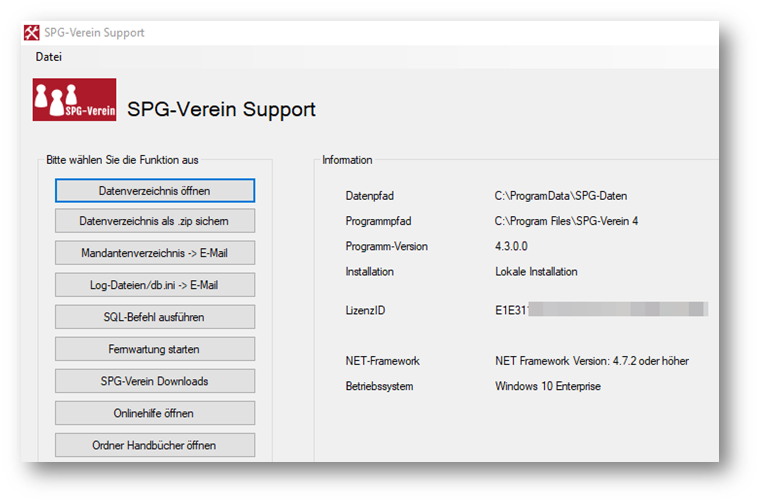Viewport: 761px width, 504px height.
Task: Click "Log-Dateien/db.ini -> E-Mail" button
Action: tap(155, 285)
